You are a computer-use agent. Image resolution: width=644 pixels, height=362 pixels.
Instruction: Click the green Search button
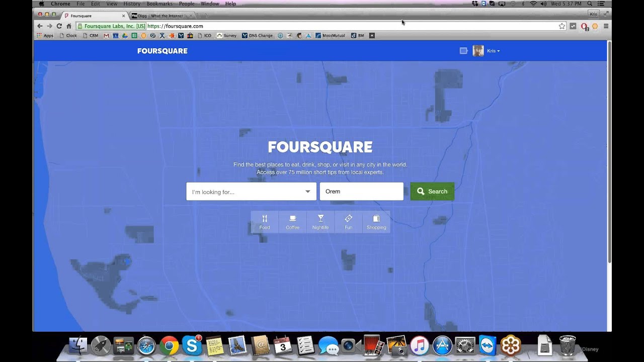point(432,192)
